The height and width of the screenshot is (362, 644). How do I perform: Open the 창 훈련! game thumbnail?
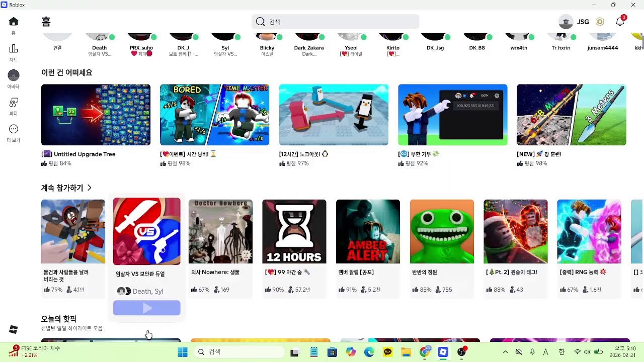[572, 115]
